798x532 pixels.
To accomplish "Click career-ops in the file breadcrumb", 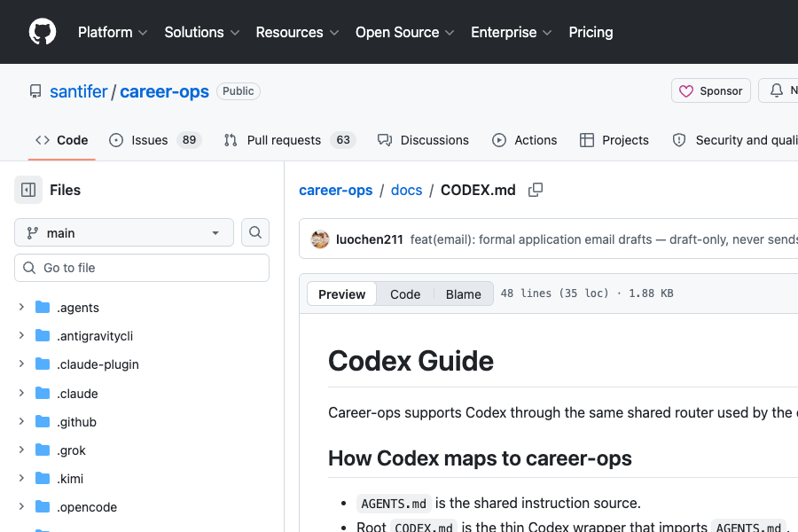I will coord(335,190).
